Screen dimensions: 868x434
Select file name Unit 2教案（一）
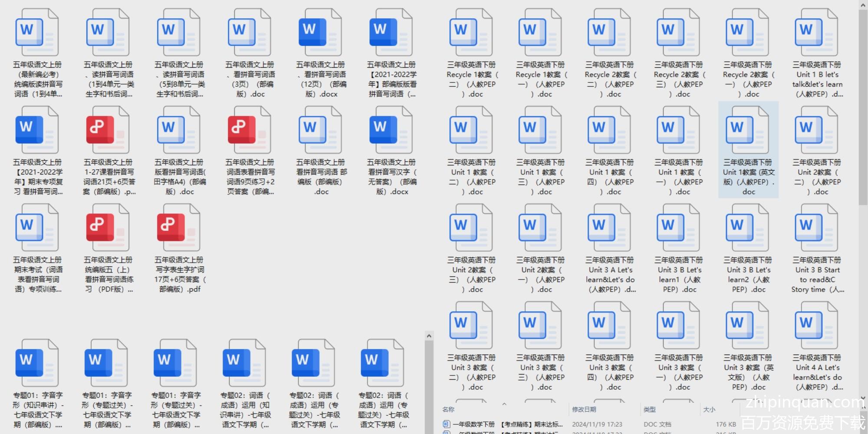540,274
